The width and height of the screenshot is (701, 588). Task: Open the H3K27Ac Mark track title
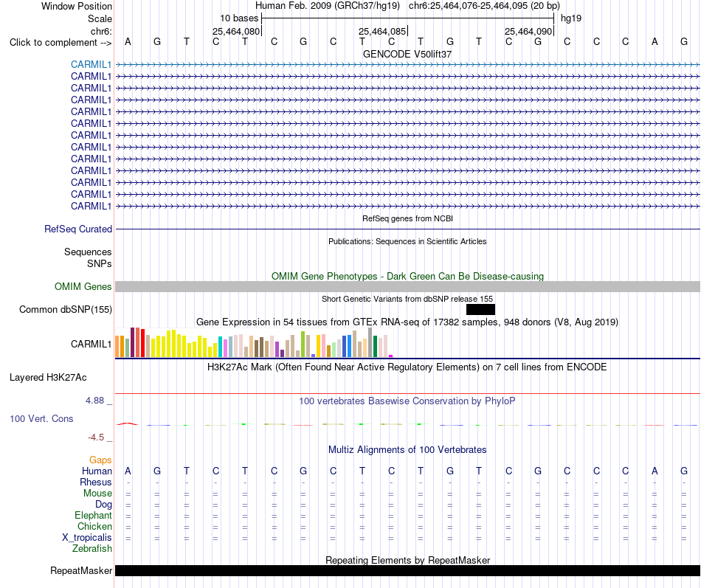[x=407, y=367]
